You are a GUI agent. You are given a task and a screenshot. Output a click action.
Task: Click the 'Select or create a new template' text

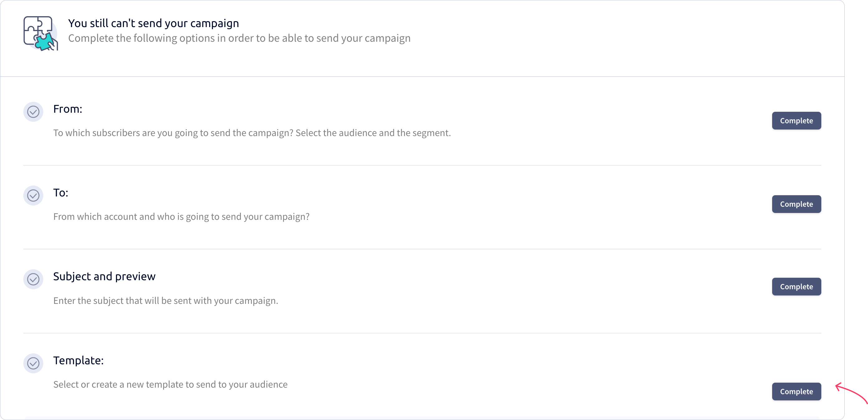(171, 384)
